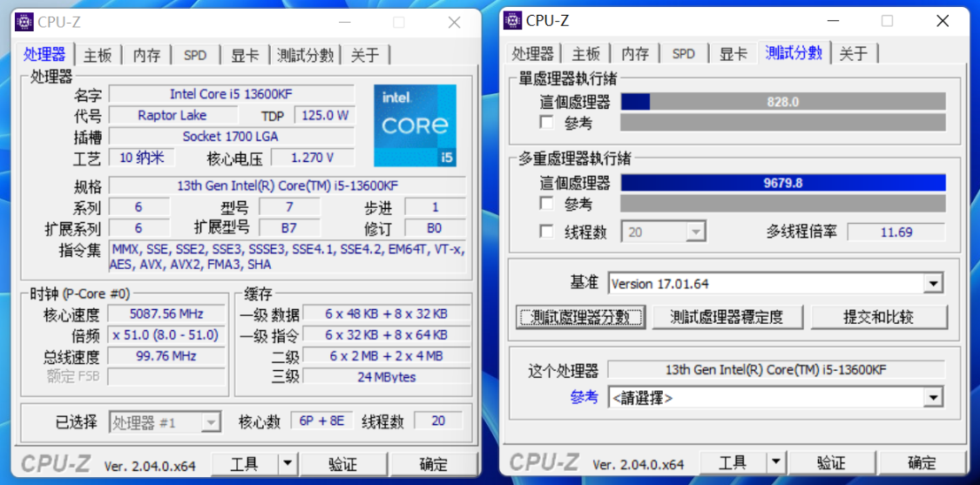This screenshot has height=485, width=980.
Task: Minimize the right CPU-Z window
Action: tap(834, 21)
